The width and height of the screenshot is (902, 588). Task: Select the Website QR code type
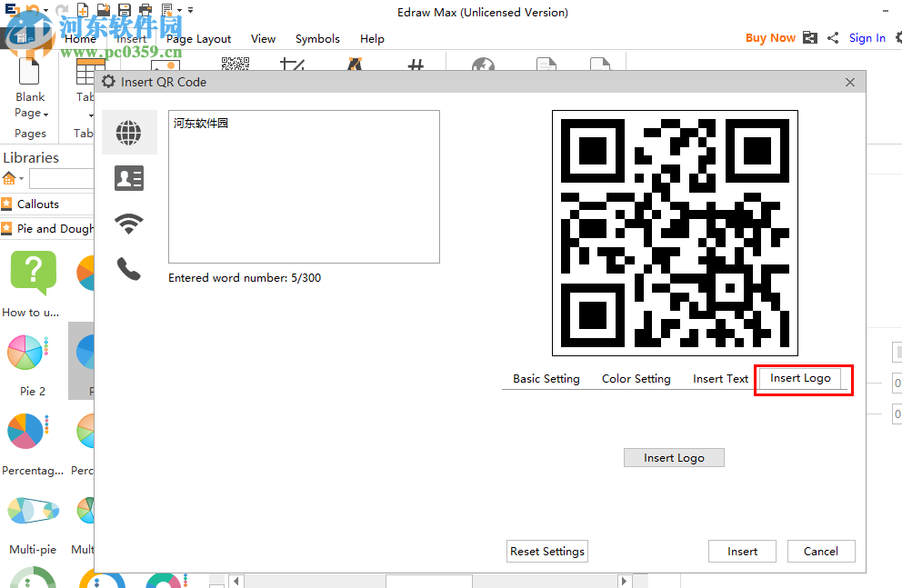[x=129, y=133]
